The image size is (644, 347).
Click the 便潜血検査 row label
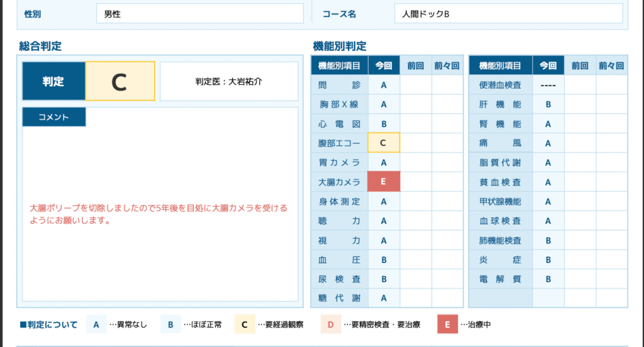(500, 85)
